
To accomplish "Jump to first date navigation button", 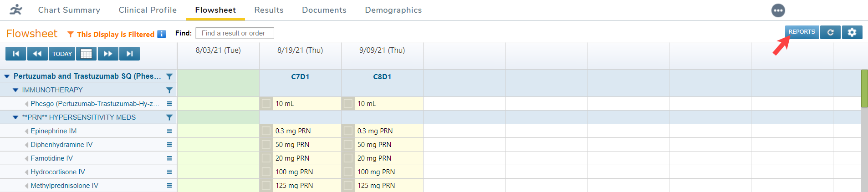I will [x=16, y=54].
